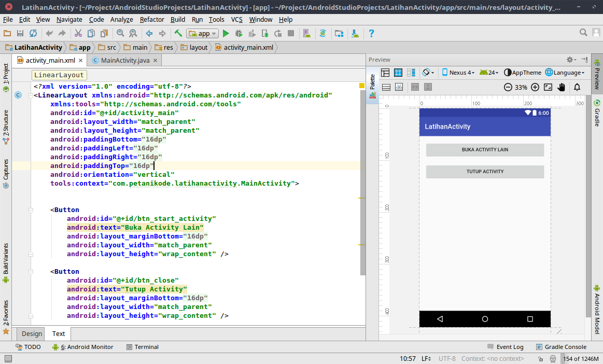Click AppTheme theme selector button
603x364 pixels.
523,73
